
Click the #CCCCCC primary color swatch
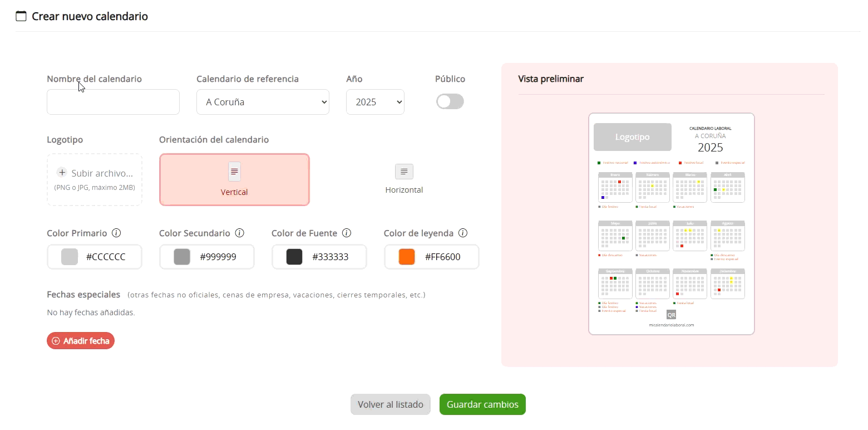tap(68, 257)
